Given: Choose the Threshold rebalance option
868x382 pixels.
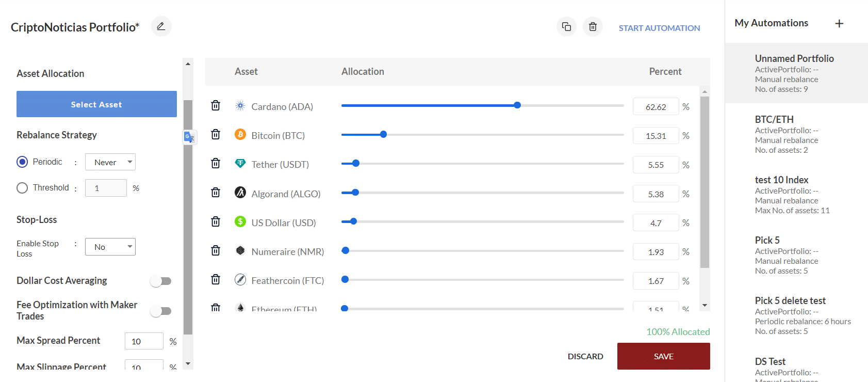Looking at the screenshot, I should (22, 188).
